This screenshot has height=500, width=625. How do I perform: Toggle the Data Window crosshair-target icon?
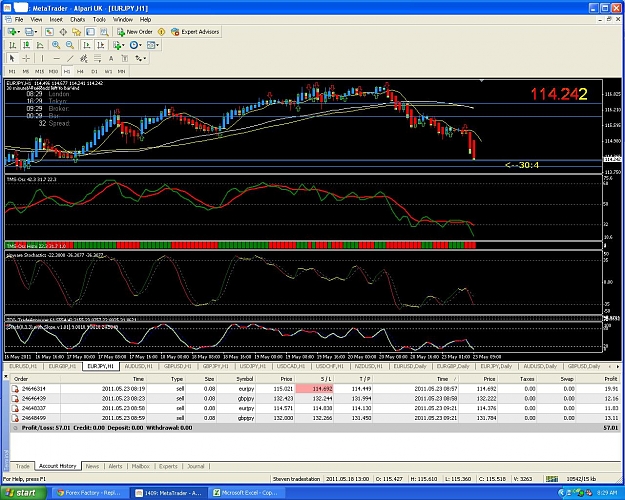[x=63, y=31]
